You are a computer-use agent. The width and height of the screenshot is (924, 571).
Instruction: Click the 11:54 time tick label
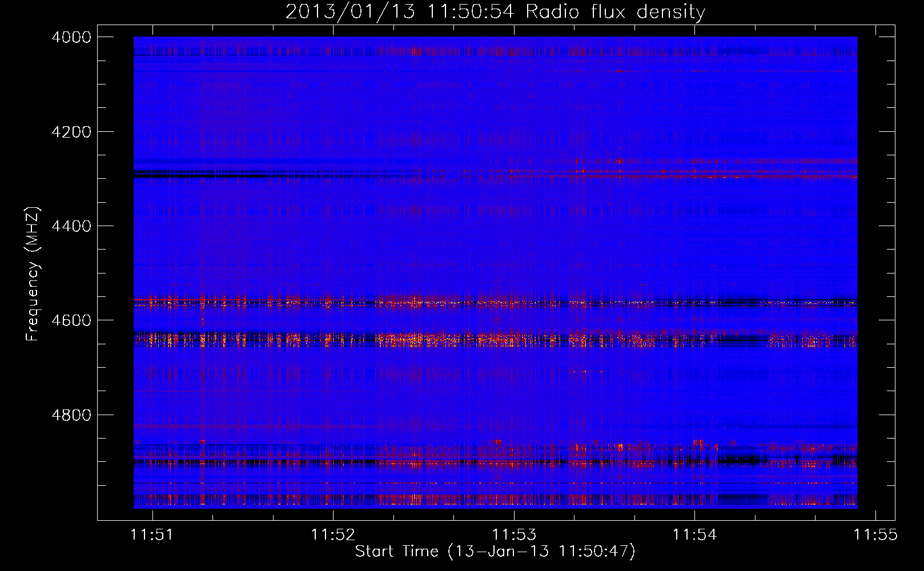[694, 535]
